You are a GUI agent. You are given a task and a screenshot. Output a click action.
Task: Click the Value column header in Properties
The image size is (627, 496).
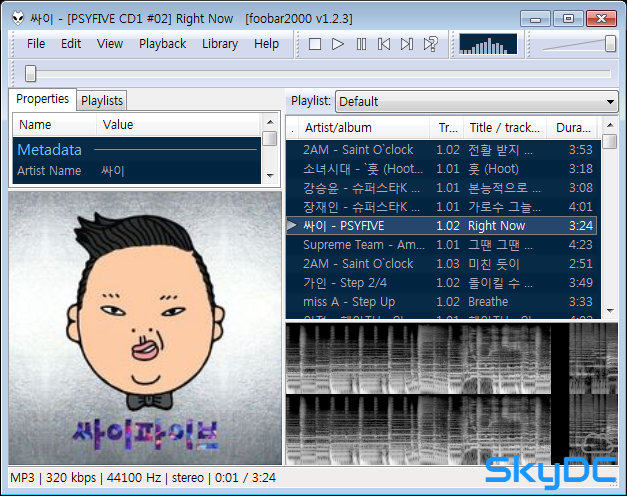[178, 125]
